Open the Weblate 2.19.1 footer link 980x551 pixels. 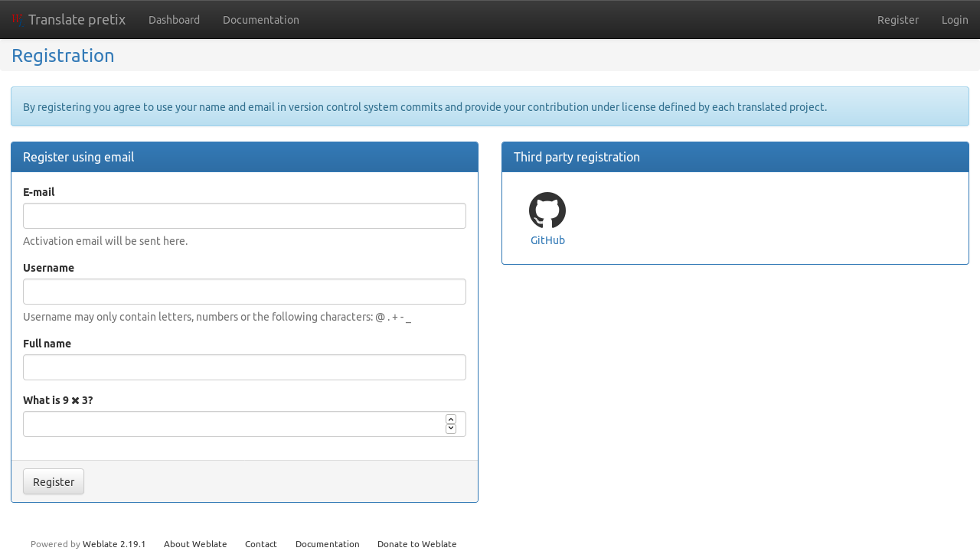click(114, 544)
